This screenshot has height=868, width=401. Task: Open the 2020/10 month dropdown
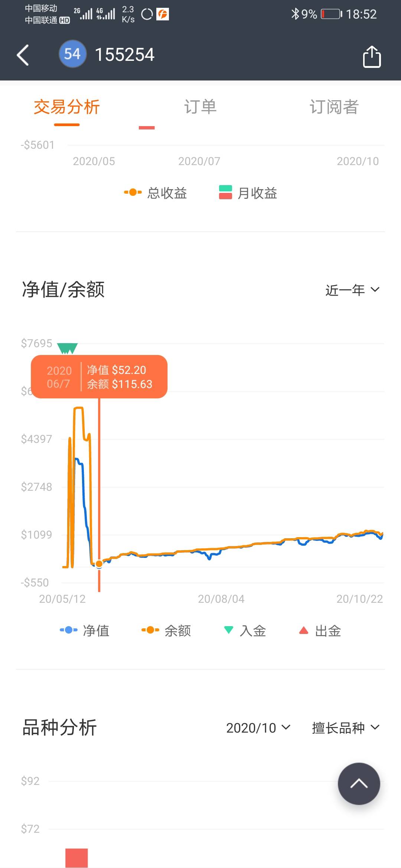[258, 728]
